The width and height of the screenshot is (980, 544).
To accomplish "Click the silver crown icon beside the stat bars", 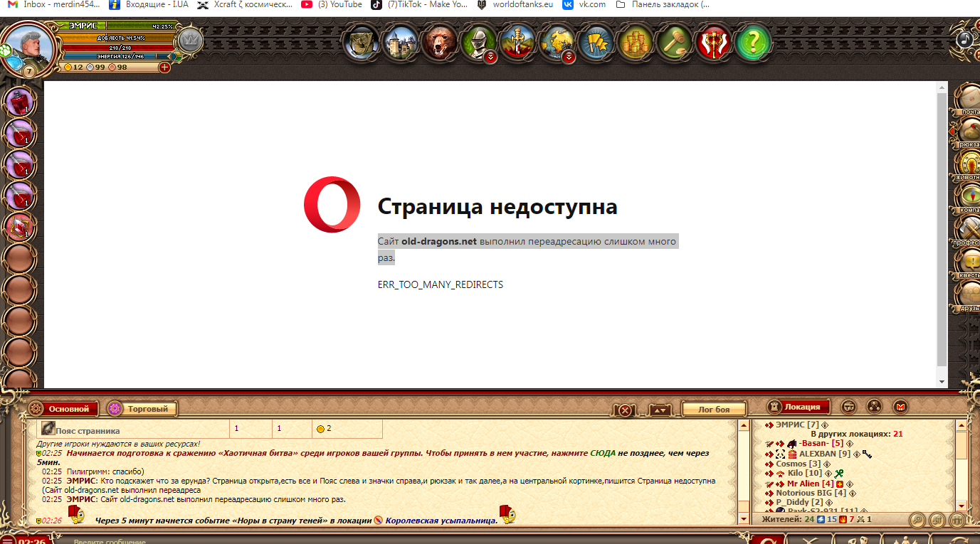I will 189,42.
